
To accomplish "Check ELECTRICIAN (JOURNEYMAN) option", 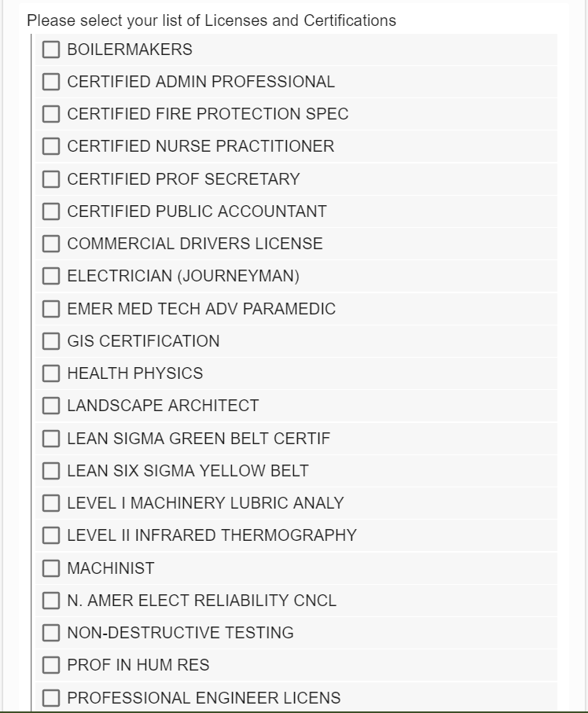I will click(51, 277).
